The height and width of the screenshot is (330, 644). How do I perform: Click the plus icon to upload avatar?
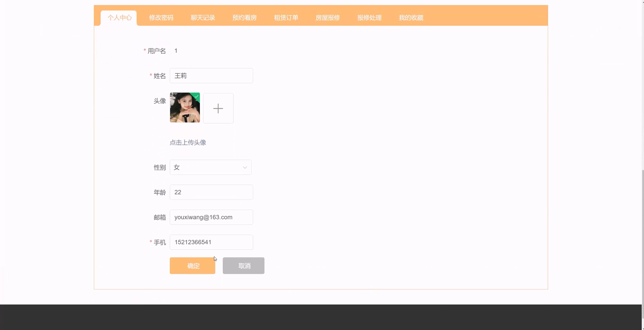(x=218, y=108)
